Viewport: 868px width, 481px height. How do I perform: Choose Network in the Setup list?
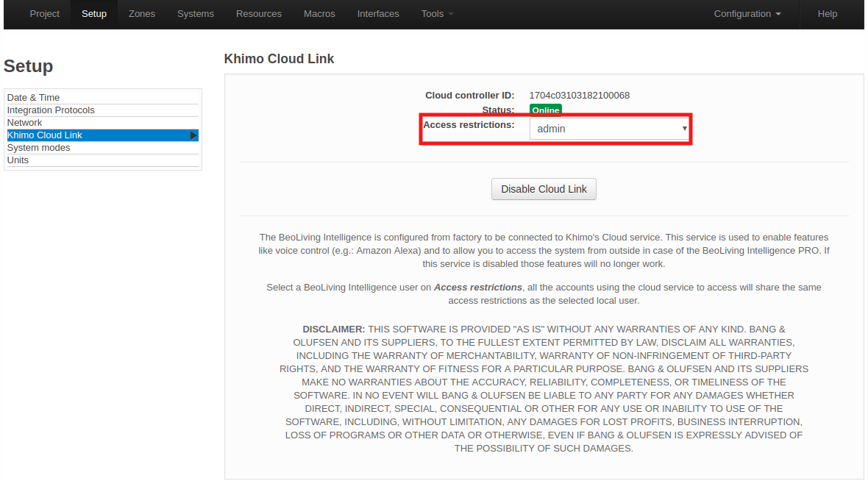(102, 123)
